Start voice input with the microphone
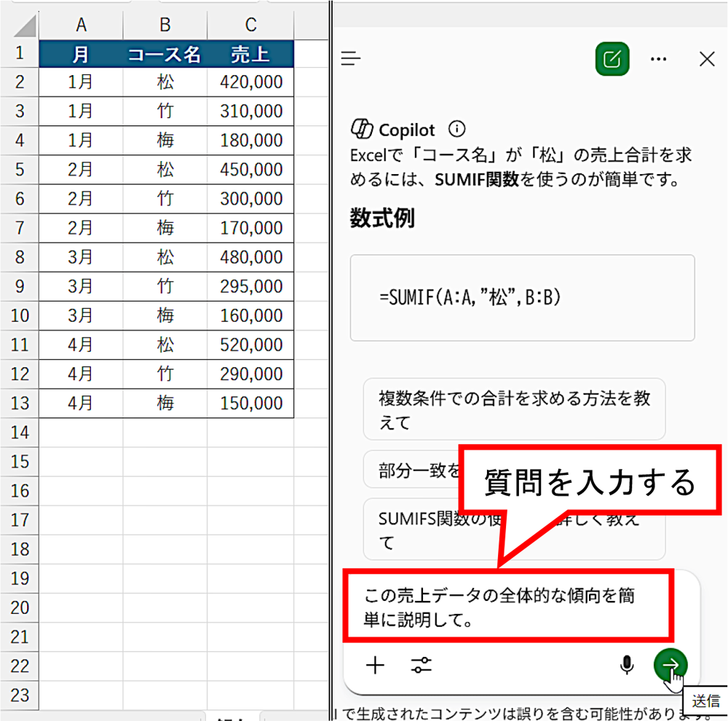This screenshot has height=721, width=728. point(627,665)
